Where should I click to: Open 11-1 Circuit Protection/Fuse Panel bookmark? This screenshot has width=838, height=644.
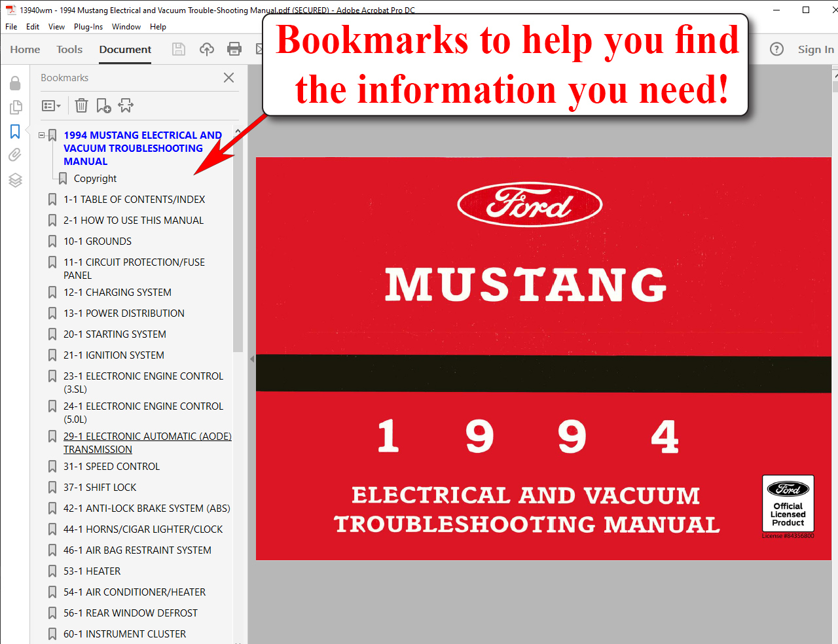click(x=134, y=268)
